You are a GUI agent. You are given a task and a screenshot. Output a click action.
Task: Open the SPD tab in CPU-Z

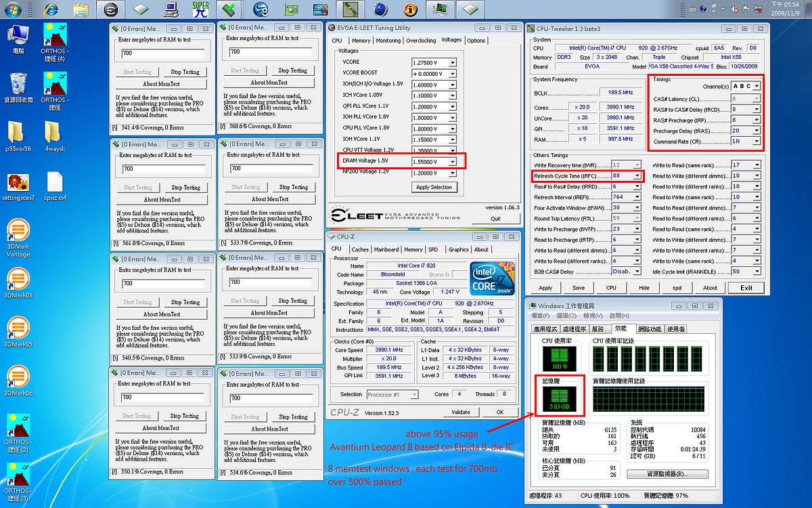pyautogui.click(x=433, y=249)
